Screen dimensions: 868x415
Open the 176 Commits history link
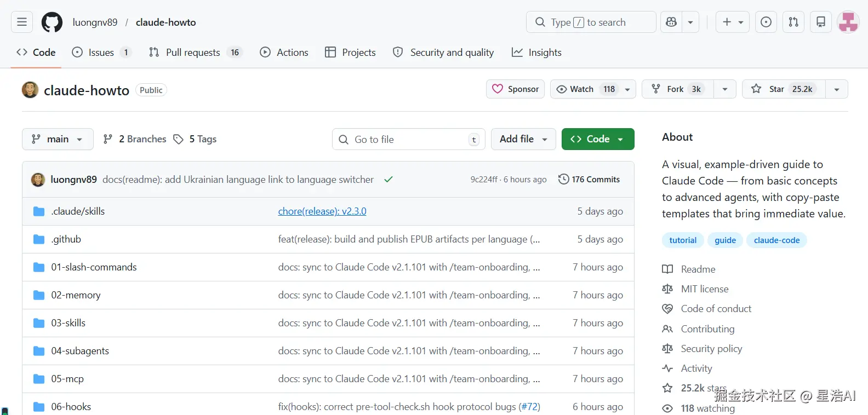point(589,180)
